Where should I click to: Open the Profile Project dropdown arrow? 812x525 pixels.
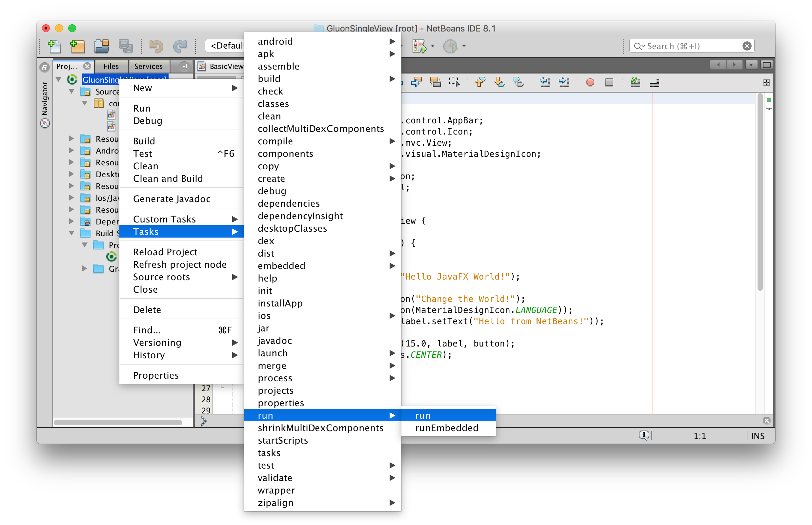point(464,46)
